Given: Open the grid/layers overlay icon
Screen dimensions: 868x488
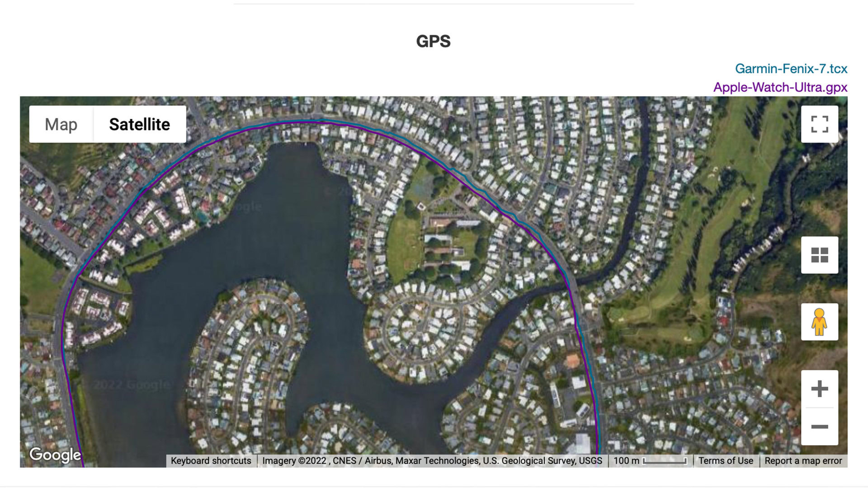Looking at the screenshot, I should coord(819,254).
